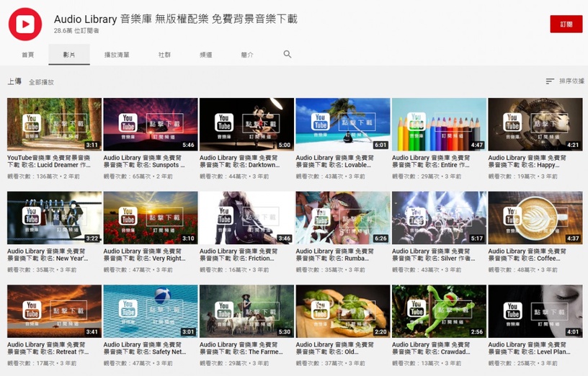Go to the 社群 tab

click(164, 55)
